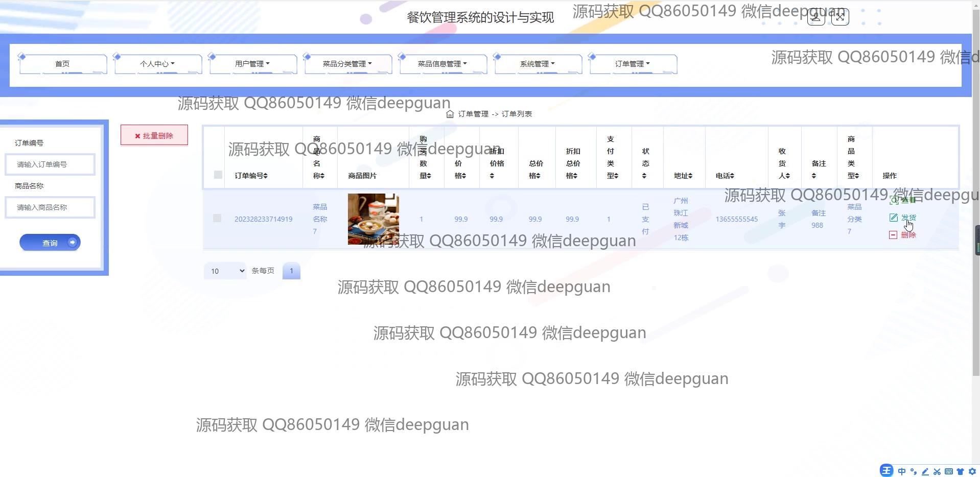
Task: Expand the 订单管理 dropdown menu
Action: click(x=633, y=64)
